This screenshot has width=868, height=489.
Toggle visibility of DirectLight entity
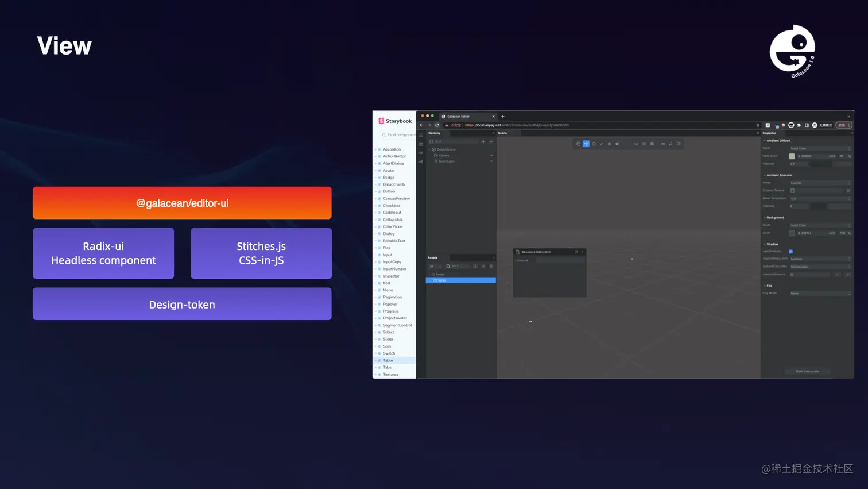pyautogui.click(x=491, y=161)
